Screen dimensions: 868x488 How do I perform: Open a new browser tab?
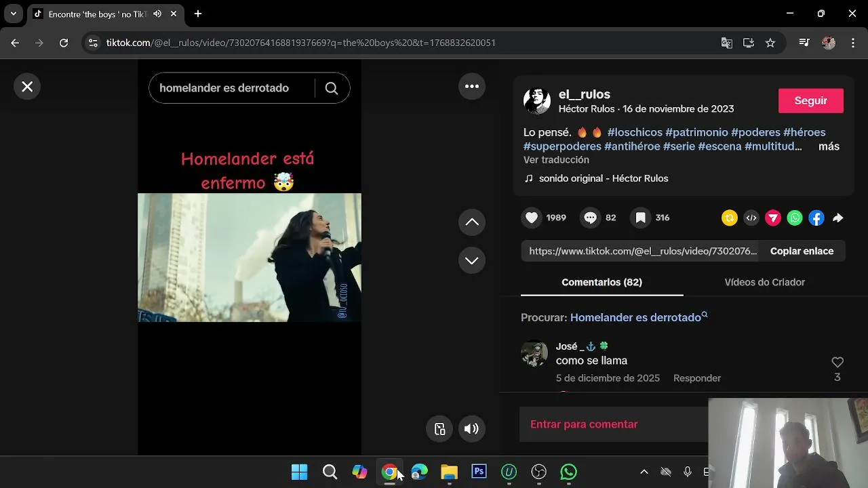pyautogui.click(x=198, y=14)
